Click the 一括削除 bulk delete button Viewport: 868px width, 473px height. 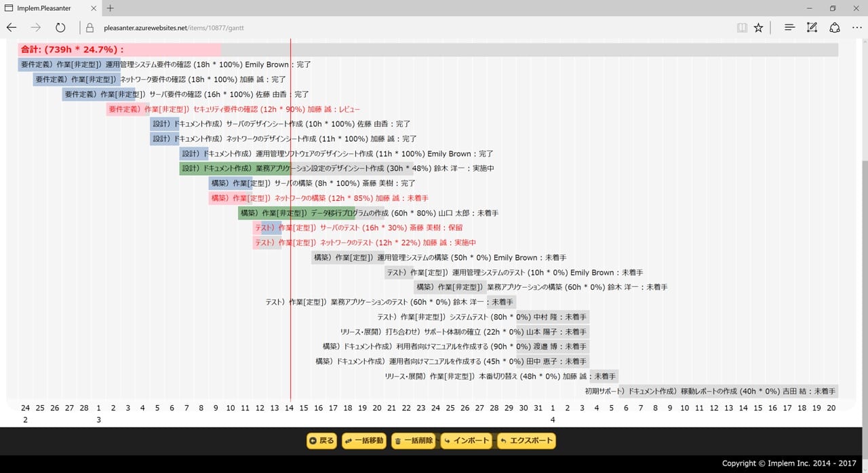pos(413,441)
